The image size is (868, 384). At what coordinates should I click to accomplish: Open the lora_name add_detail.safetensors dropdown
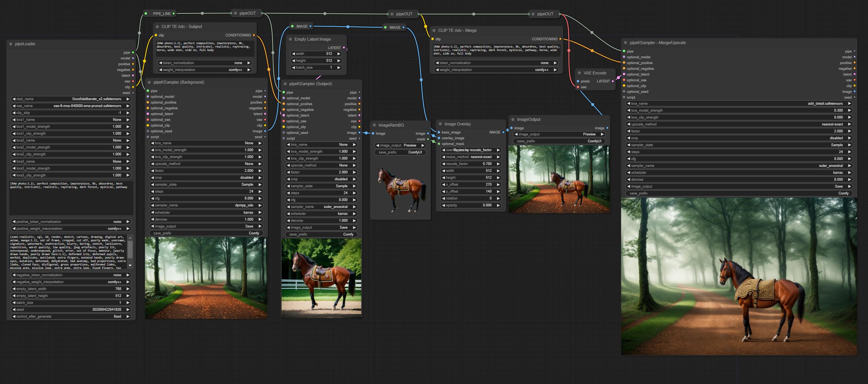coord(738,104)
